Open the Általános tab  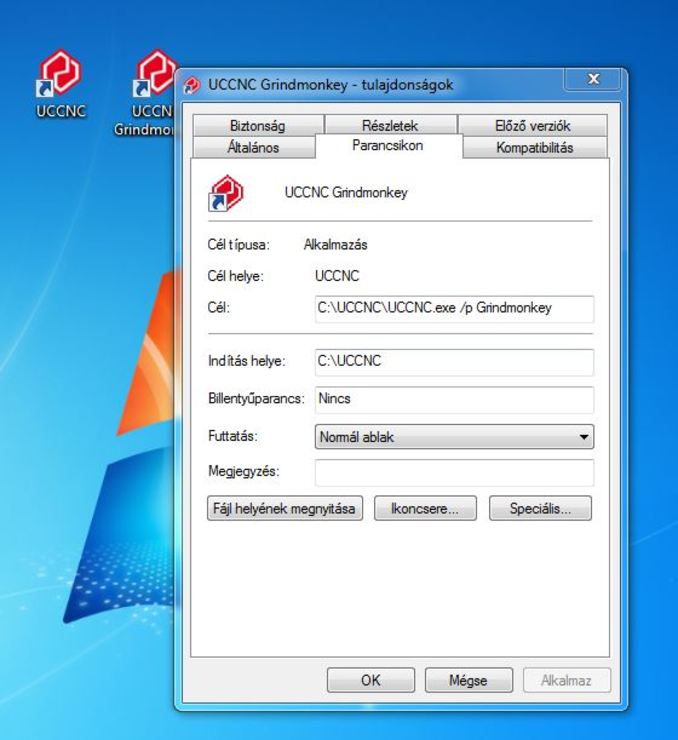point(253,148)
